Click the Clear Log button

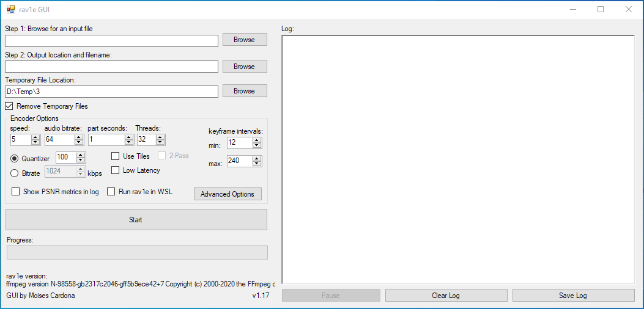pos(446,296)
